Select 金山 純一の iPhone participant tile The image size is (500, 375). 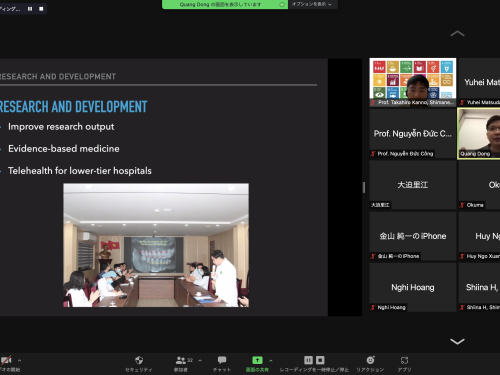coord(413,236)
